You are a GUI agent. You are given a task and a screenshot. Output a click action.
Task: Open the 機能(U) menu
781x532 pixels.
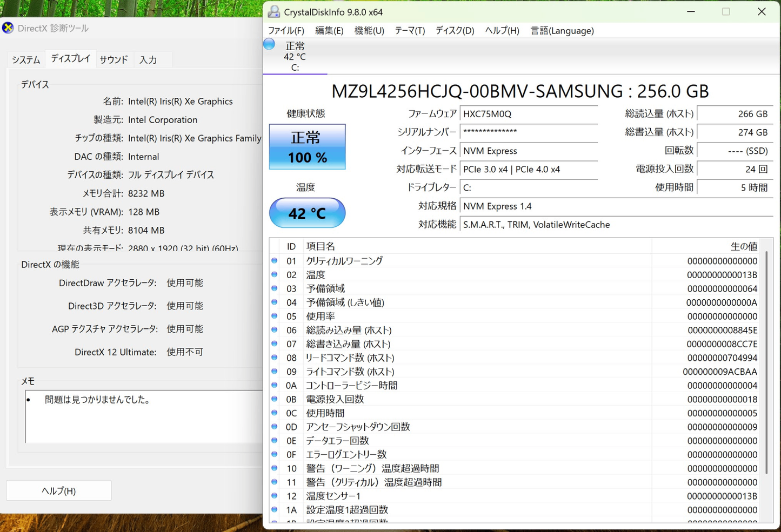point(369,31)
